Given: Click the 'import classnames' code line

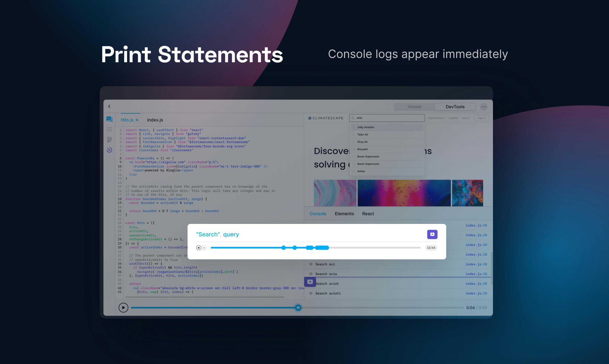Looking at the screenshot, I should click(159, 150).
